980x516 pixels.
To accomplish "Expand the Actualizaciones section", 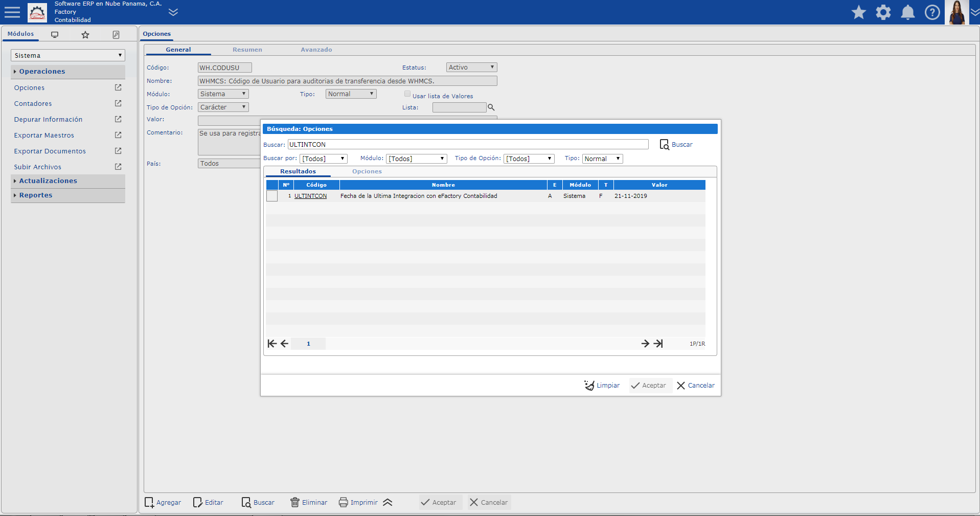I will click(x=68, y=181).
